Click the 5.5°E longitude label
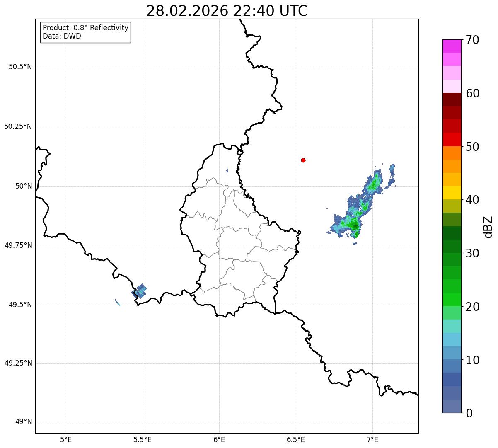498x448 pixels. tap(143, 439)
